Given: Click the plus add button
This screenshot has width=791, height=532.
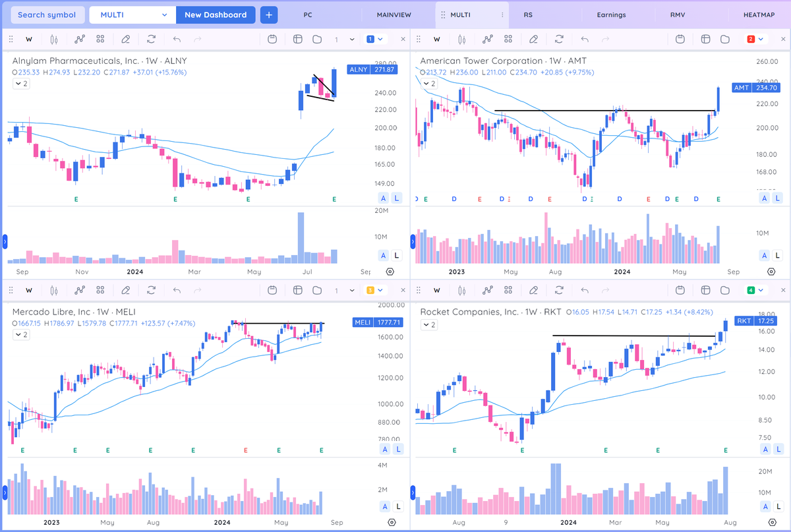Looking at the screenshot, I should (269, 15).
